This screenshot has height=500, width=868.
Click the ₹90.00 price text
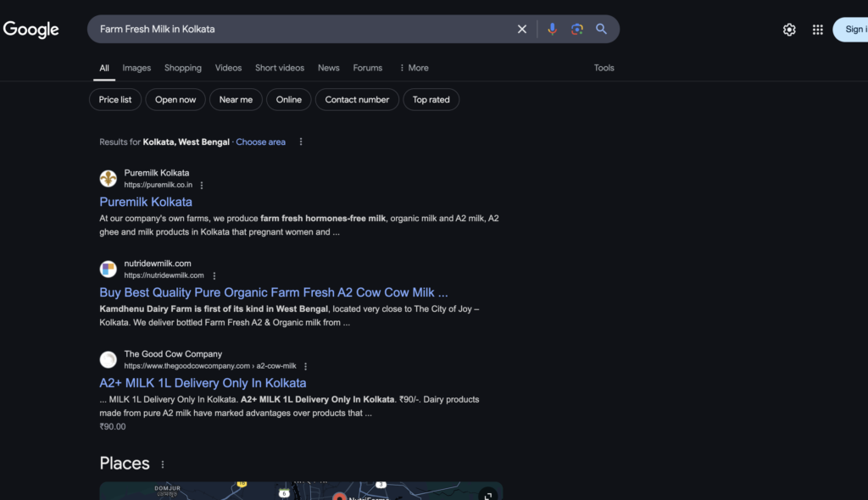pos(113,427)
